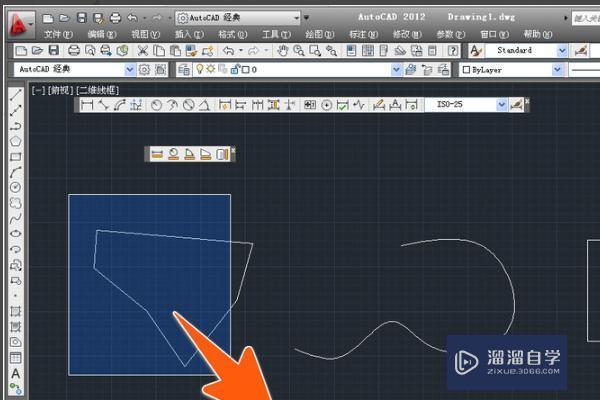Close the floating inquiry toolbar

click(233, 150)
